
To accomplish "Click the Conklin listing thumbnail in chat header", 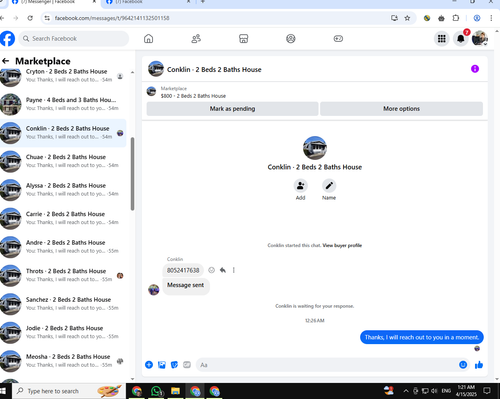I will (156, 69).
